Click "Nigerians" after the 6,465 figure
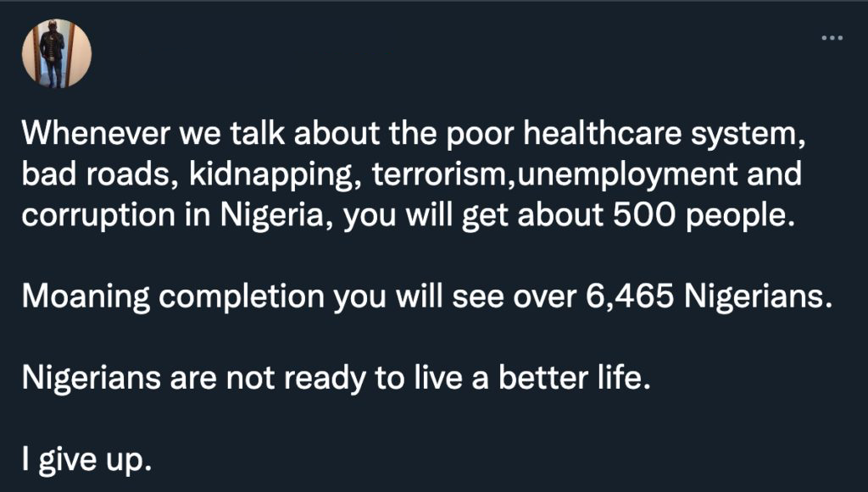Screen dimensions: 868x492 pyautogui.click(x=753, y=296)
